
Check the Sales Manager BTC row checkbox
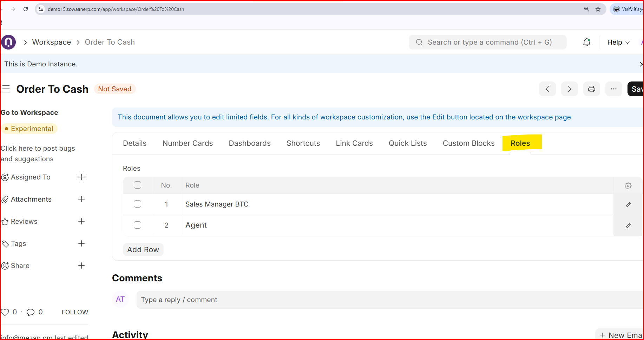pyautogui.click(x=138, y=204)
